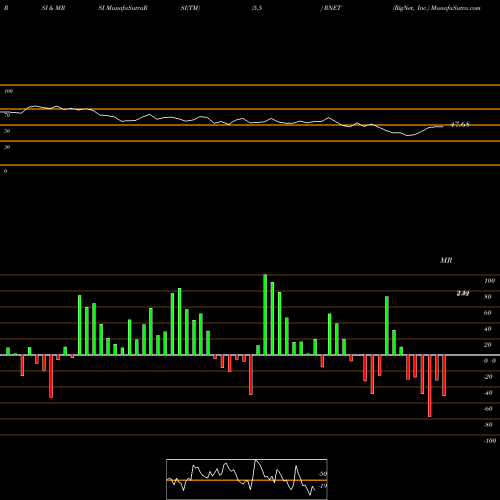The width and height of the screenshot is (500, 500).
Task: Click the RSI axis label 70
Action: coord(7,115)
